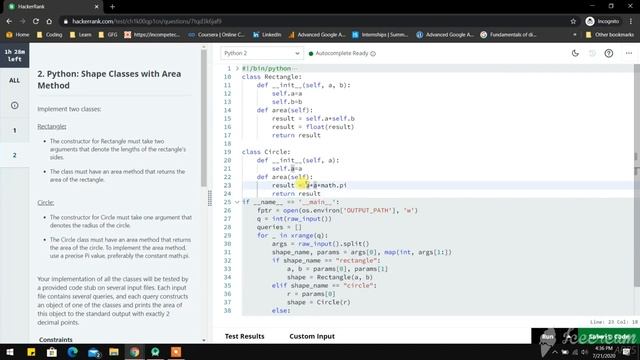Screen dimensions: 640x360
Task: Expand the folded code at line 1
Action: pos(237,68)
